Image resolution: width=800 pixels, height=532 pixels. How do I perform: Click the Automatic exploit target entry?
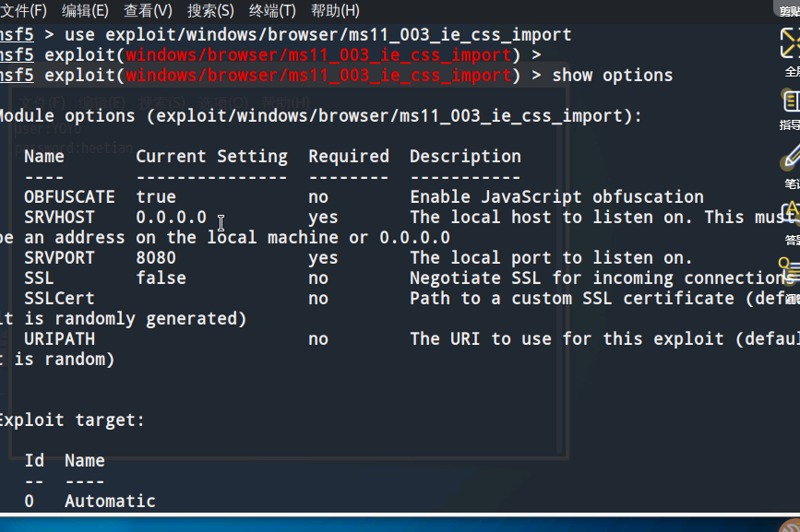point(110,502)
